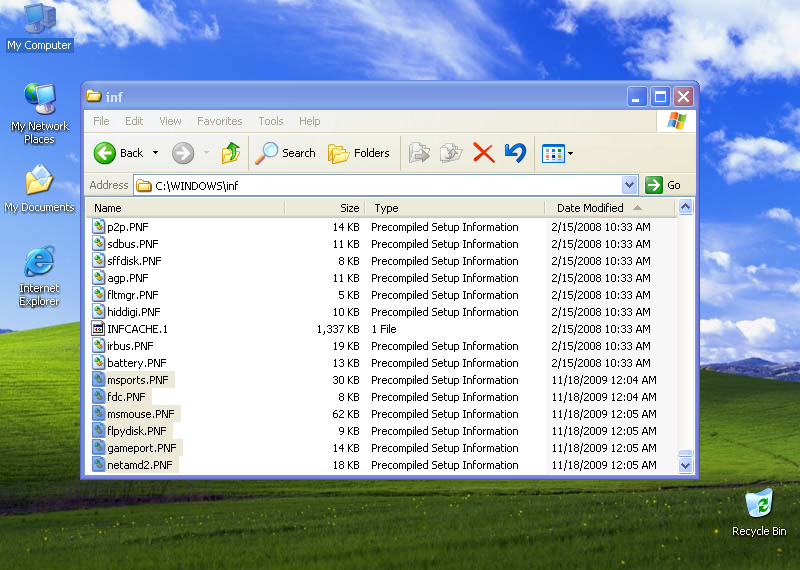Toggle the Folders pane
The height and width of the screenshot is (570, 800).
pos(359,153)
